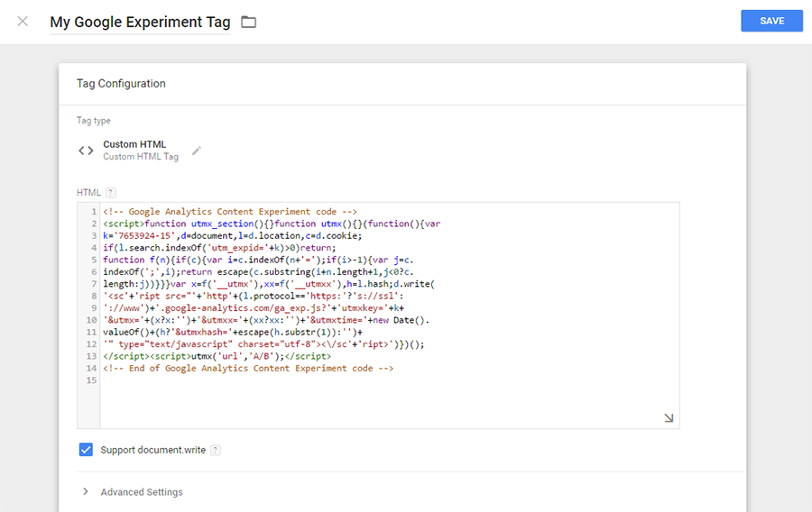
Task: Select the Custom HTML code brackets icon
Action: tap(86, 151)
